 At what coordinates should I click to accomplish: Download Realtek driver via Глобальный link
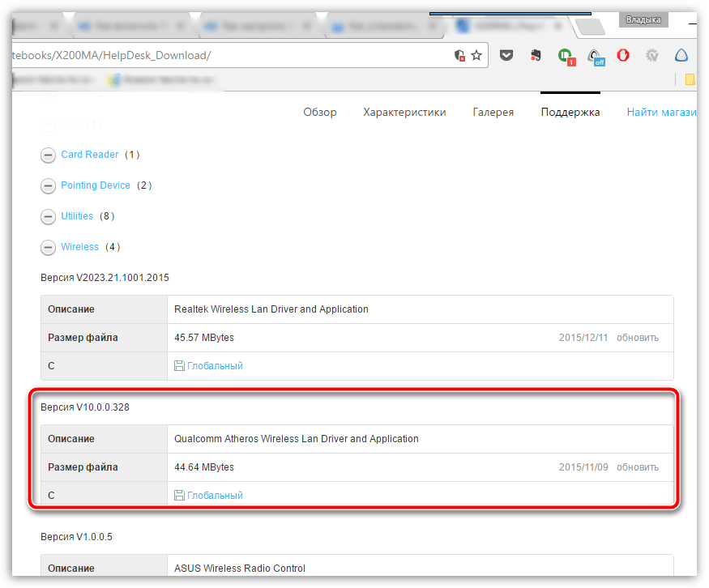point(215,366)
